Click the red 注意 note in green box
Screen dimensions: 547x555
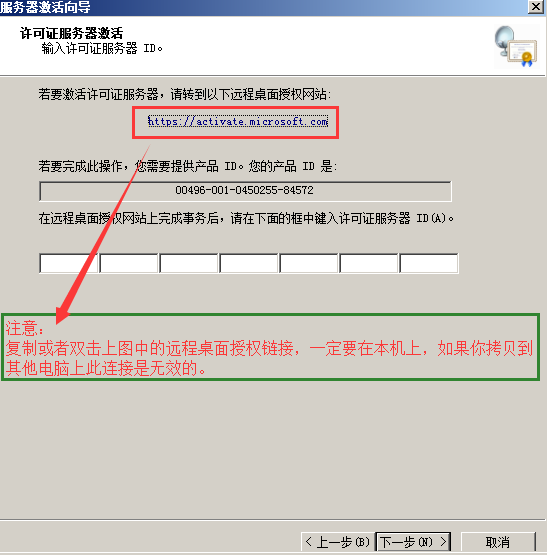(270, 347)
